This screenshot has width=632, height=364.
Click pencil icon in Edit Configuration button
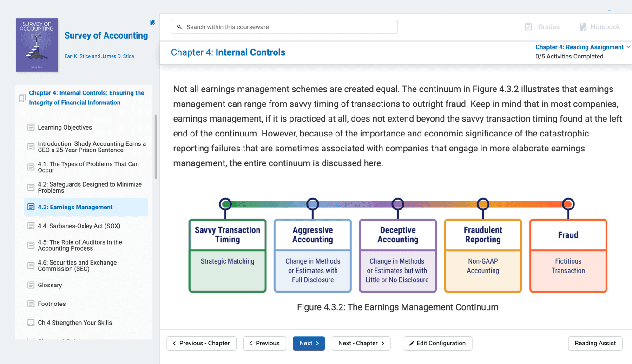[x=412, y=344]
